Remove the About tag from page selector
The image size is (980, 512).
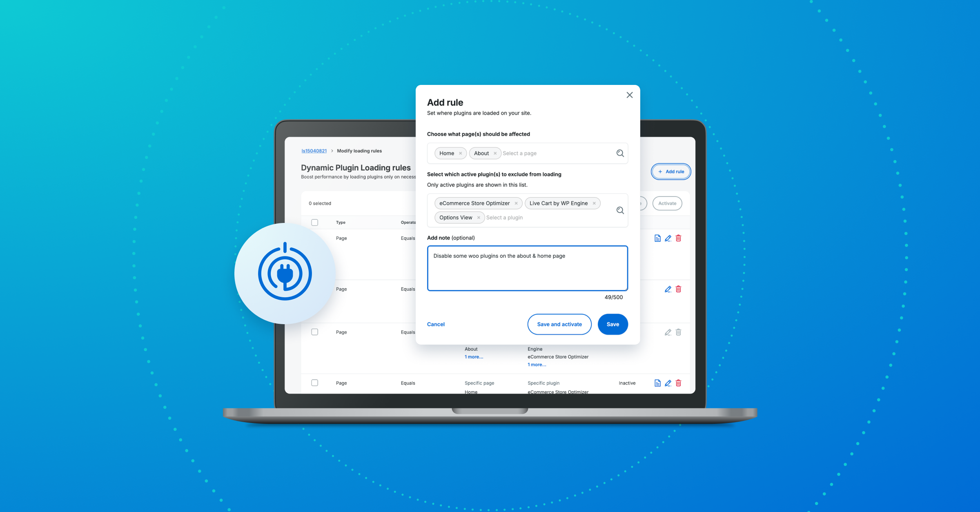(x=494, y=154)
